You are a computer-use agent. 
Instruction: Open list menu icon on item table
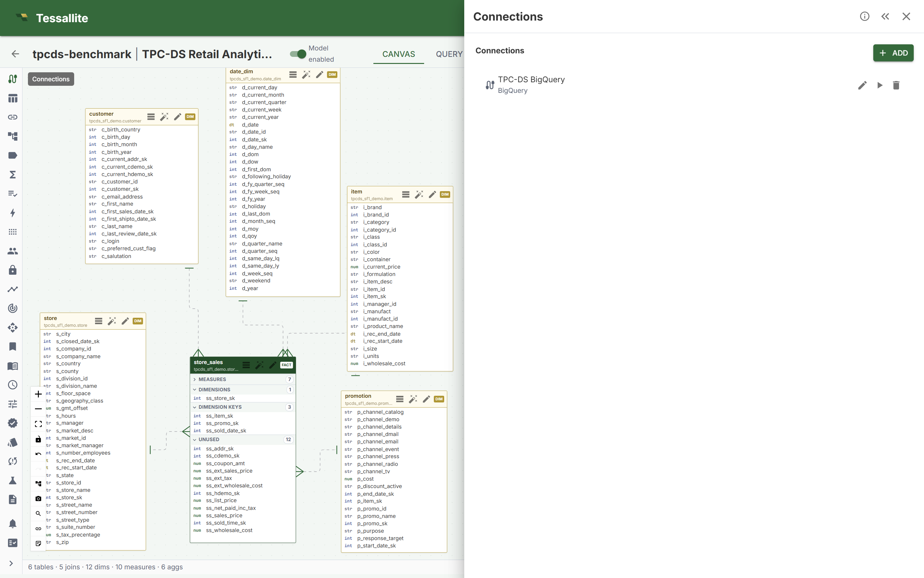[406, 195]
